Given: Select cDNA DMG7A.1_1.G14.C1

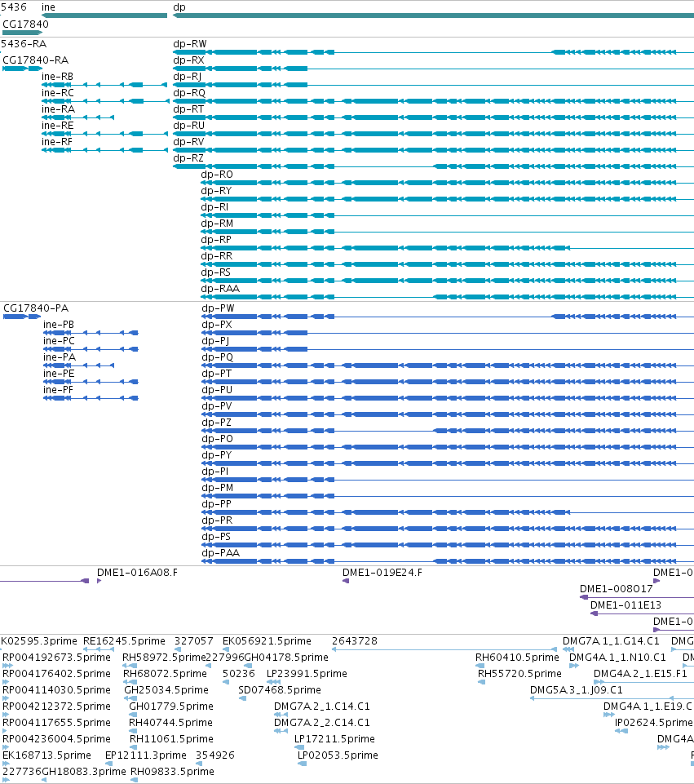Looking at the screenshot, I should (611, 641).
